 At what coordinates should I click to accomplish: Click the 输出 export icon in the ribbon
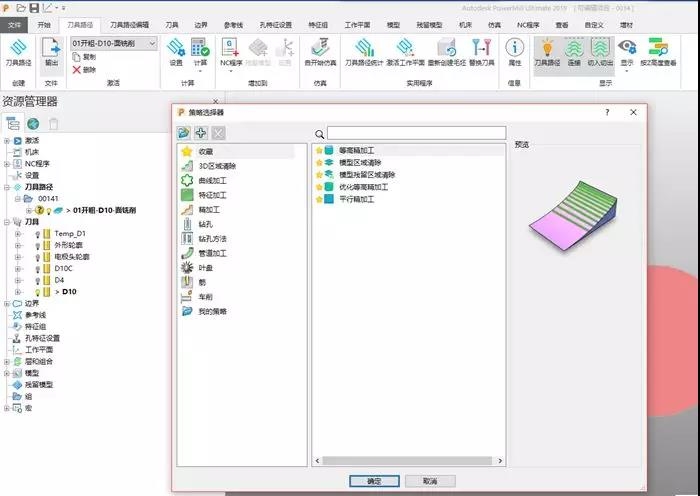click(x=51, y=48)
